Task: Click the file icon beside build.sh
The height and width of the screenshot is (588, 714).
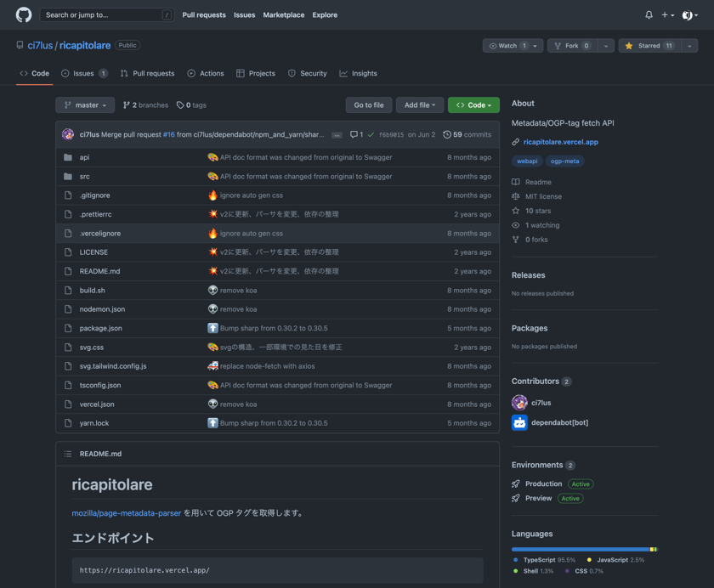Action: tap(68, 291)
